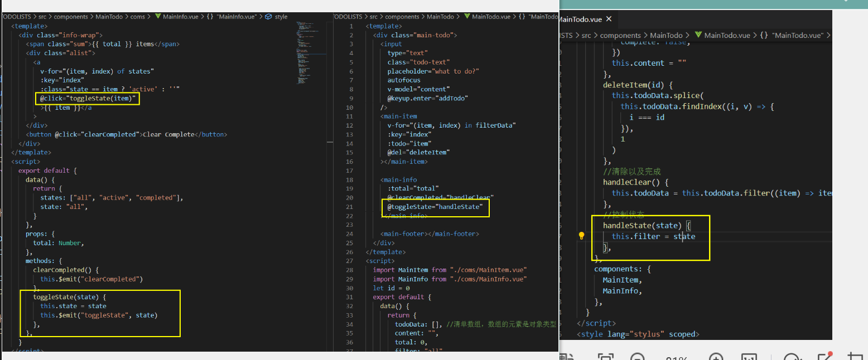Click "handleClear() {" in right editor

click(x=635, y=182)
